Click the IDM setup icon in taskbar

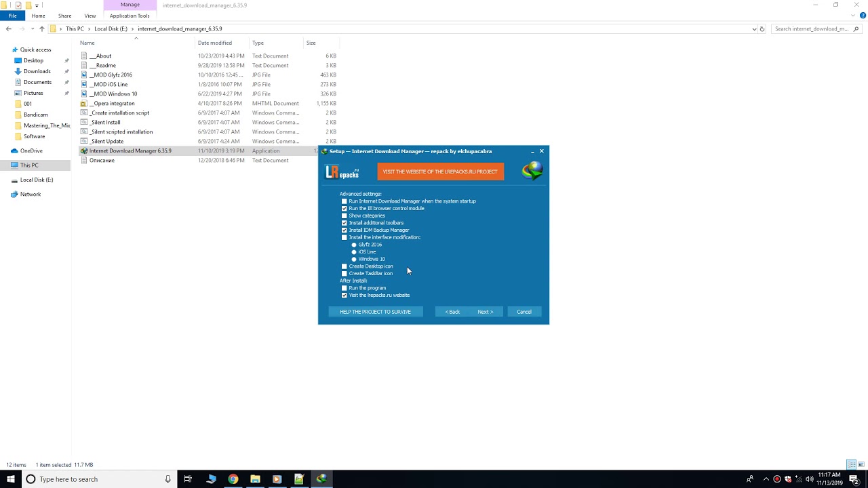(321, 479)
